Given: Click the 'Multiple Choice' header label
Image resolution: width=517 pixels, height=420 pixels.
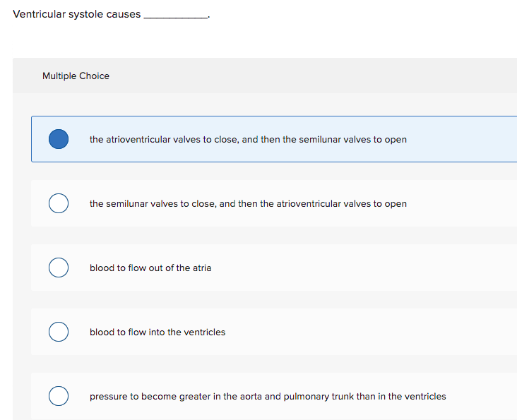Looking at the screenshot, I should pos(76,76).
